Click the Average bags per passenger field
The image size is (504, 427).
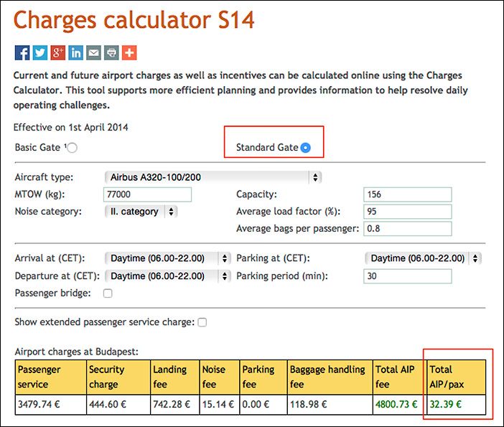coord(408,229)
